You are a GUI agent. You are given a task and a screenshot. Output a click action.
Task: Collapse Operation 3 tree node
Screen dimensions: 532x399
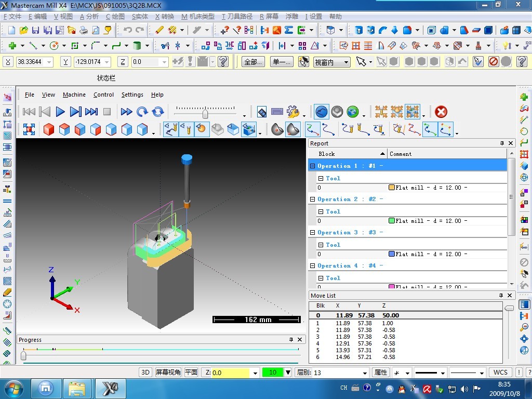[x=312, y=232]
